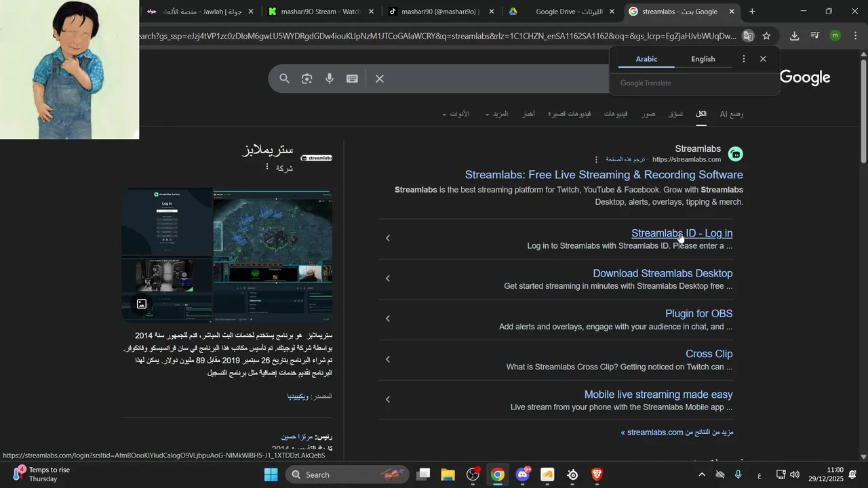
Task: Open the الأدوات tools dropdown
Action: pyautogui.click(x=456, y=114)
